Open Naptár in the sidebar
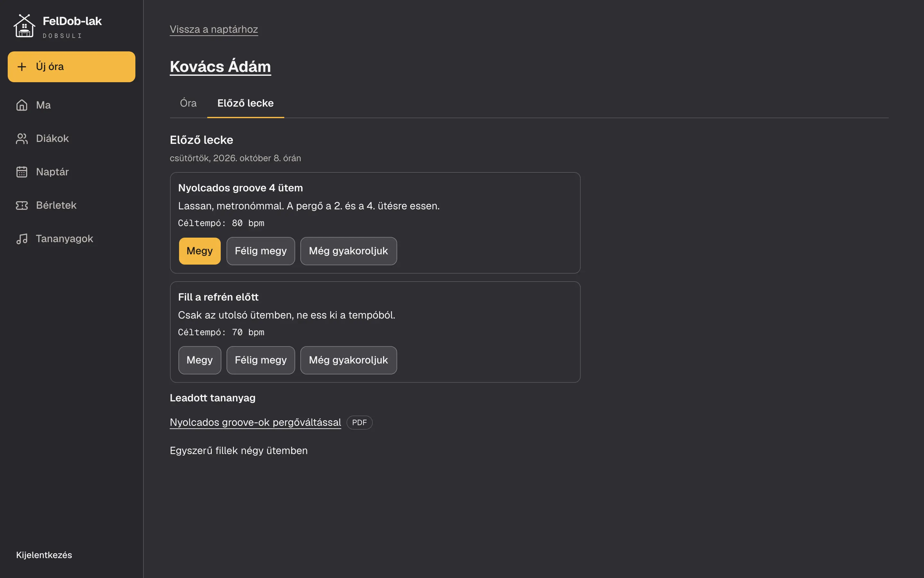 [x=72, y=172]
